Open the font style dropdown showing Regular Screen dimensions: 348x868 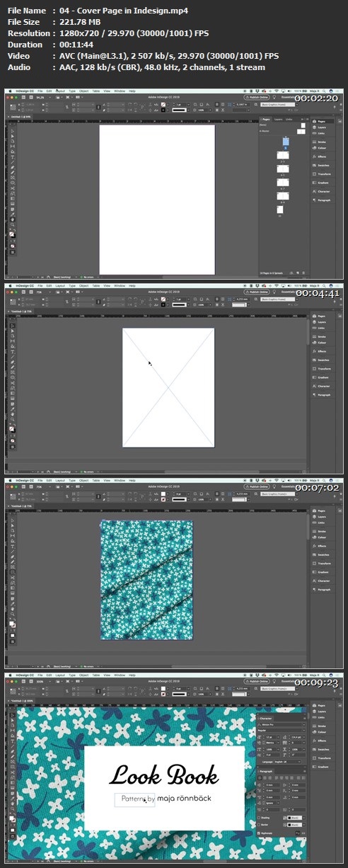(282, 731)
